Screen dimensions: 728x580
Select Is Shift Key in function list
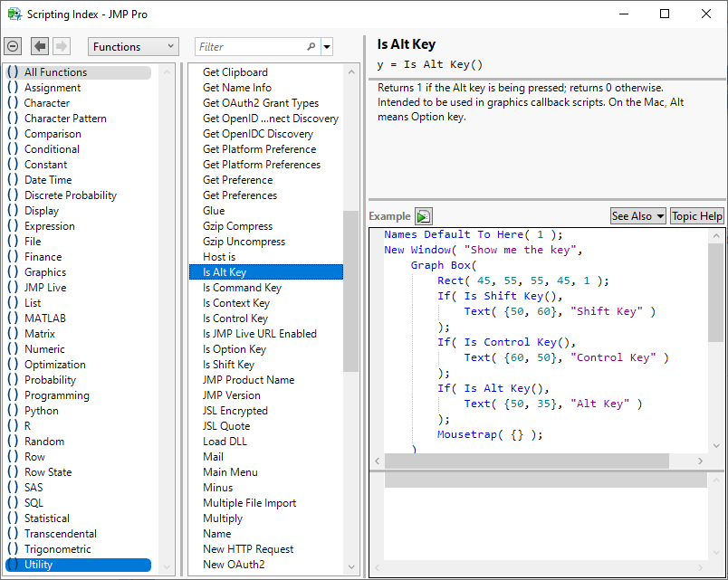pos(228,365)
